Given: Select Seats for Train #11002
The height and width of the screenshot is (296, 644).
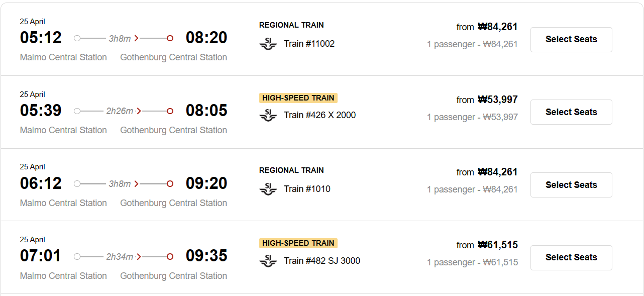Looking at the screenshot, I should coord(571,40).
